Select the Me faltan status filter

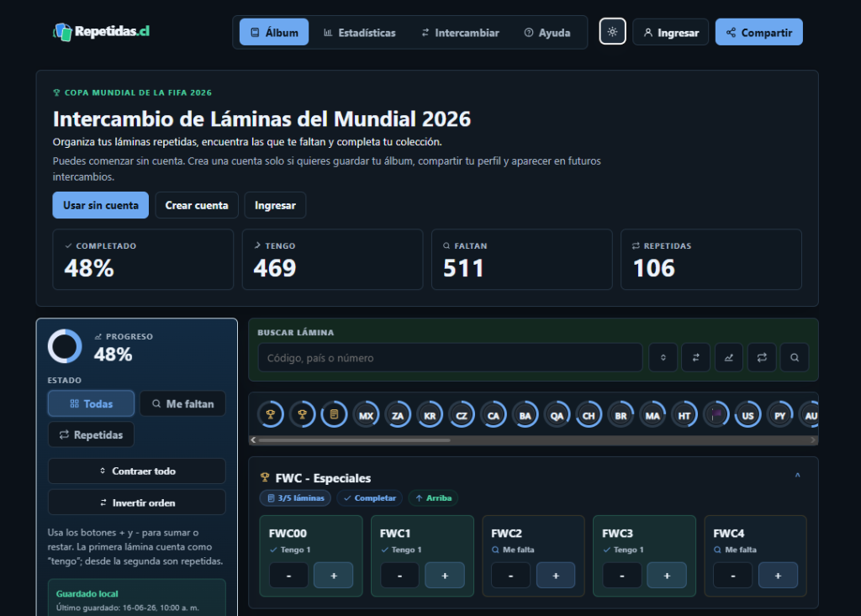coord(182,403)
